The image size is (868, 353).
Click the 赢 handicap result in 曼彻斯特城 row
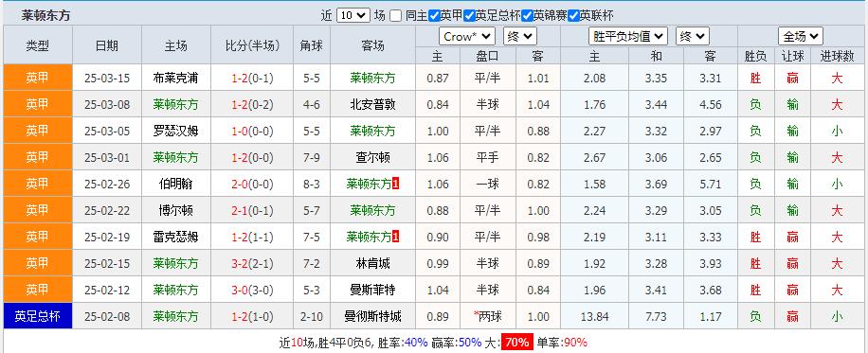coord(793,316)
